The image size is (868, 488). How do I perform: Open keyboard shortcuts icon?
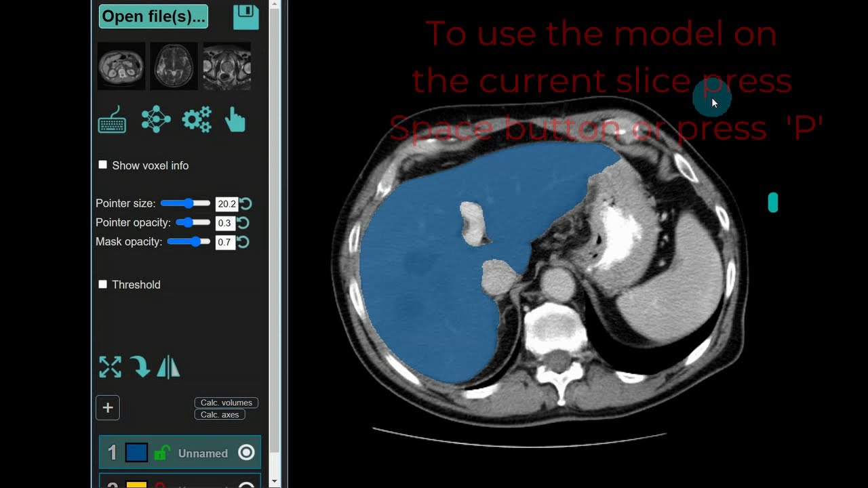[113, 120]
